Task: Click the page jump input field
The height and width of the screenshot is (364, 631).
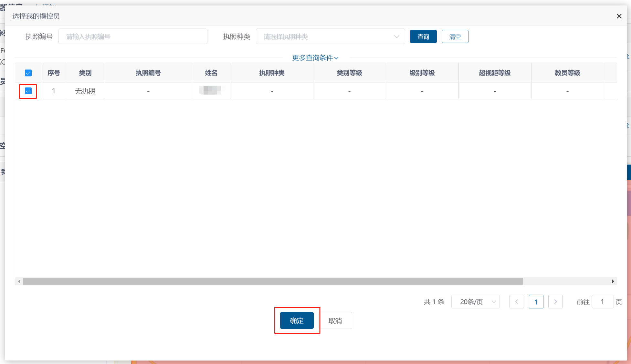Action: (602, 302)
